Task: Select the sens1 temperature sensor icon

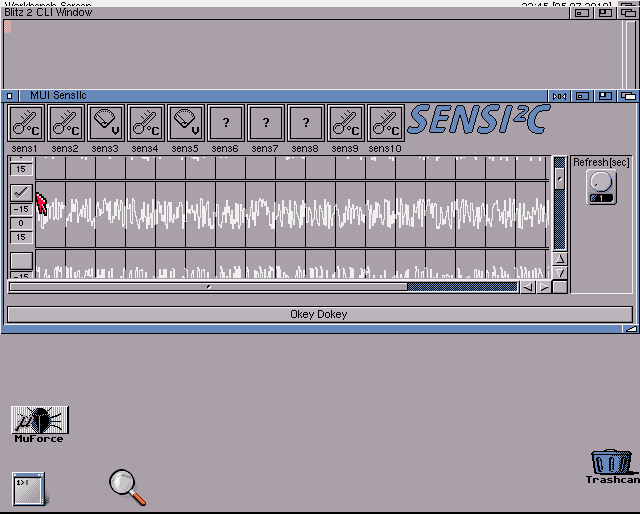Action: point(25,124)
